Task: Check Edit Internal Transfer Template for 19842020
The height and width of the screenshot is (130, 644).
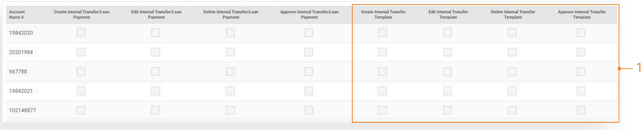Action: (x=447, y=33)
